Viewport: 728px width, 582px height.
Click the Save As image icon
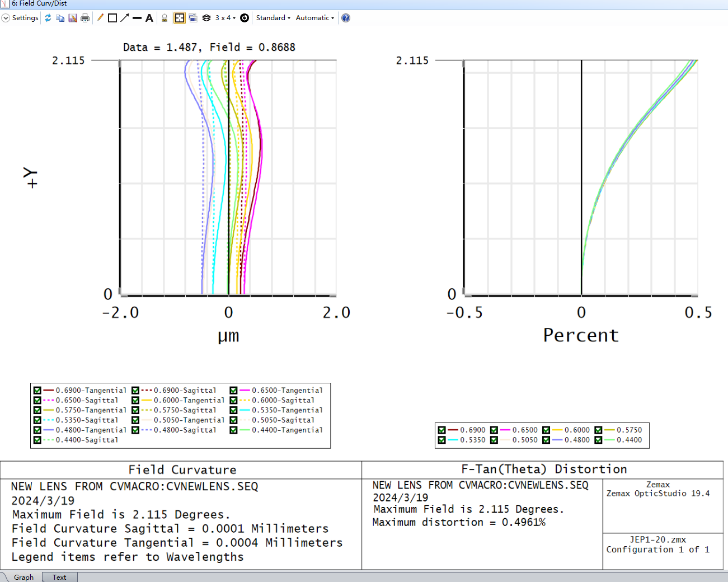coord(73,18)
